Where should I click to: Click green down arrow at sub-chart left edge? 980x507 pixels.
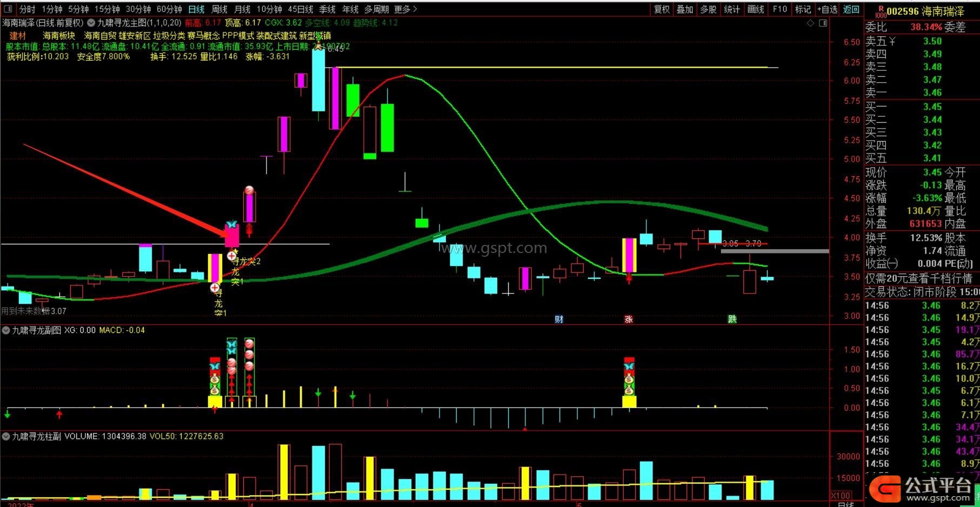click(x=8, y=415)
